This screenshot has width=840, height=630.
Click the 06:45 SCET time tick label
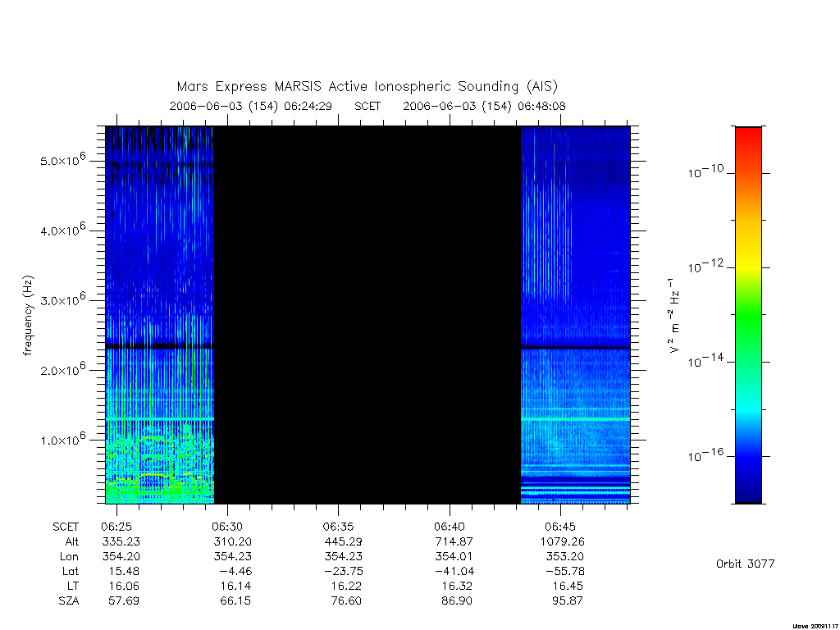point(560,527)
